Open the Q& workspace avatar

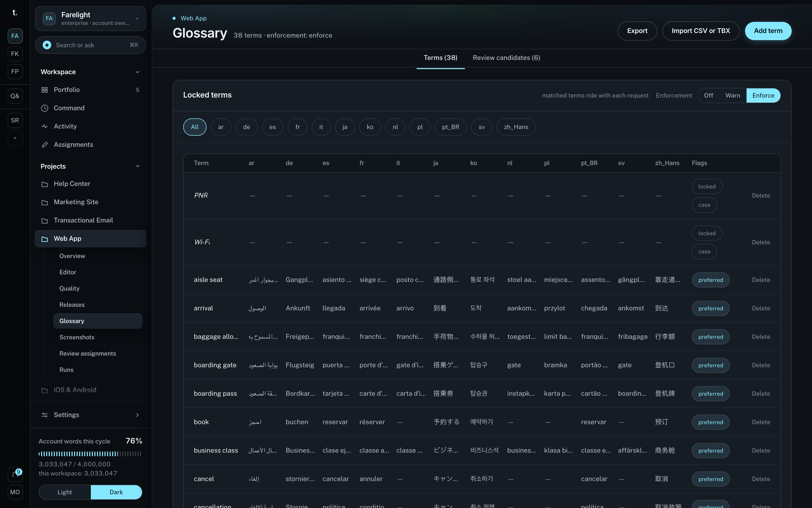pyautogui.click(x=15, y=96)
